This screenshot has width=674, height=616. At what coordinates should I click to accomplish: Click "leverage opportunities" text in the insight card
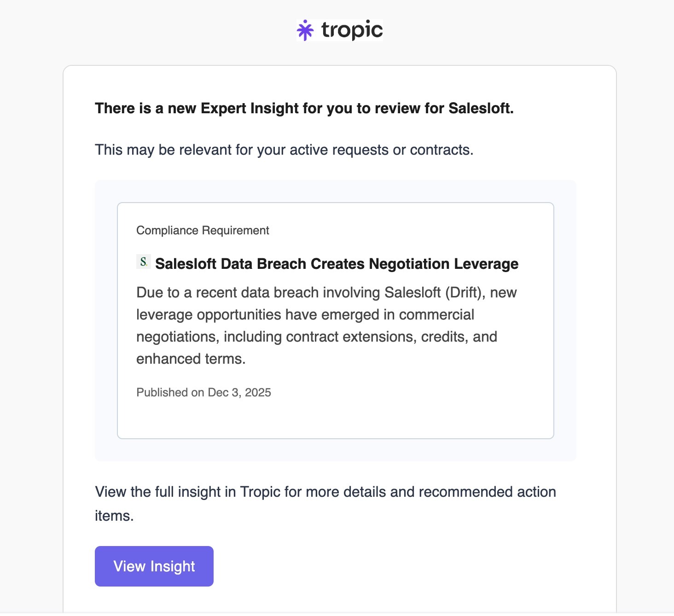pyautogui.click(x=209, y=315)
